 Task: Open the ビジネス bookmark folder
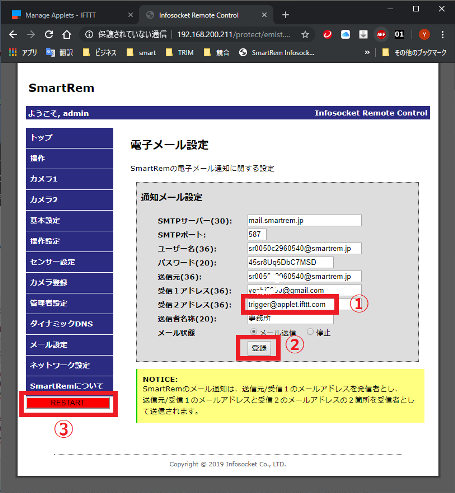tap(100, 52)
